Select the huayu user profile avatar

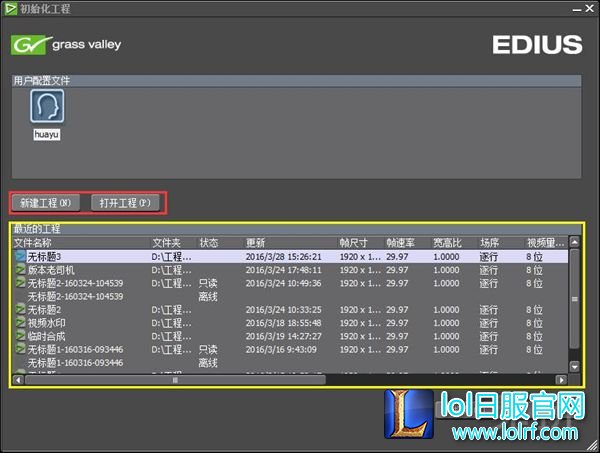pyautogui.click(x=47, y=106)
